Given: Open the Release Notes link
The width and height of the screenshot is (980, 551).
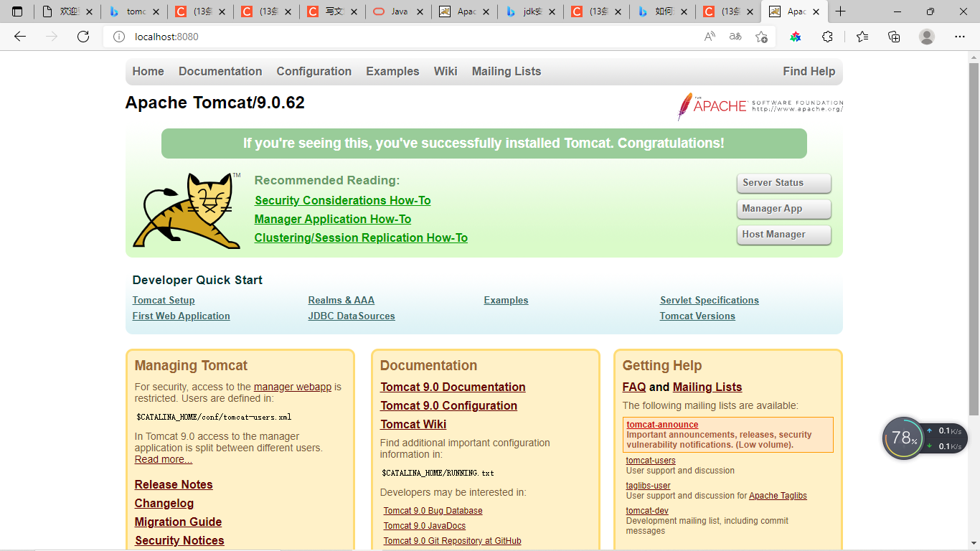Looking at the screenshot, I should (x=174, y=484).
